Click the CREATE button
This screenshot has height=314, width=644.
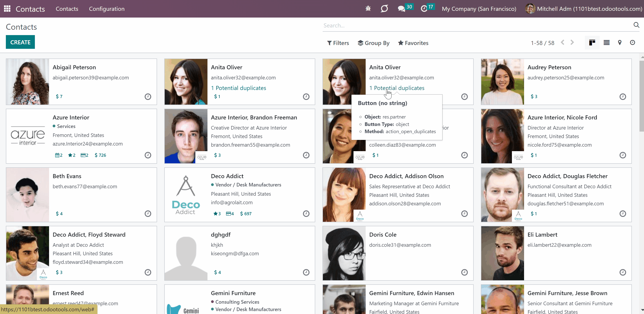(x=20, y=42)
